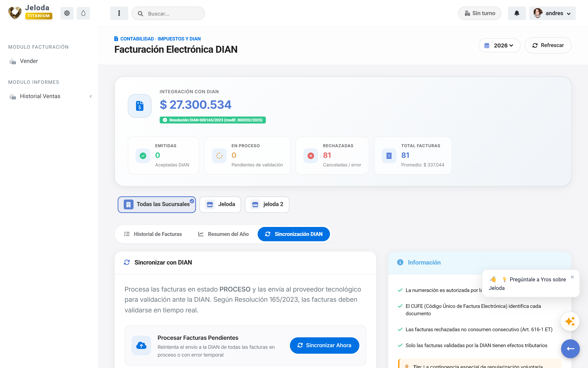Click the blue back arrow floating button

(x=570, y=349)
